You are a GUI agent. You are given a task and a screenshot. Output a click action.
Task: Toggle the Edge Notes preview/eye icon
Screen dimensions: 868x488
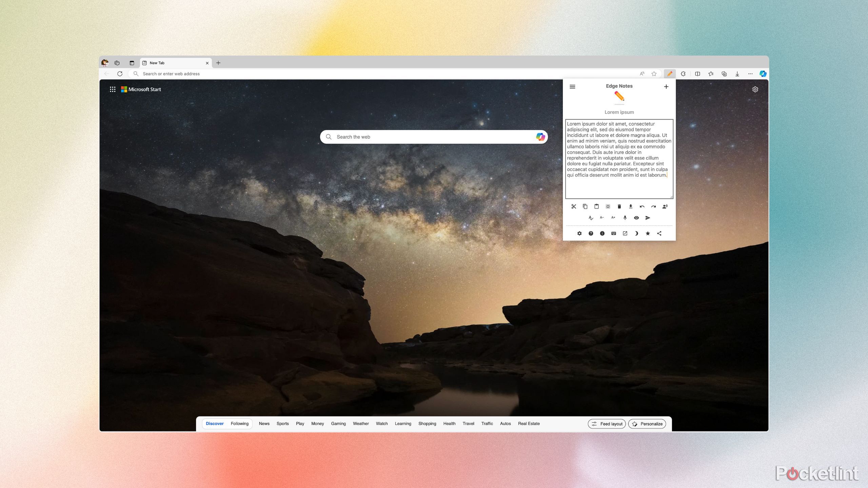click(636, 218)
